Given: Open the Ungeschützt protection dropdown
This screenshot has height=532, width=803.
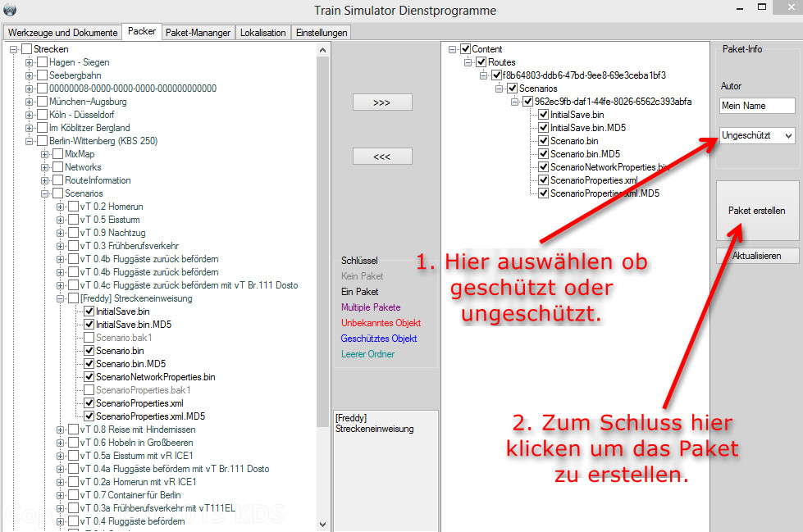Looking at the screenshot, I should 756,135.
